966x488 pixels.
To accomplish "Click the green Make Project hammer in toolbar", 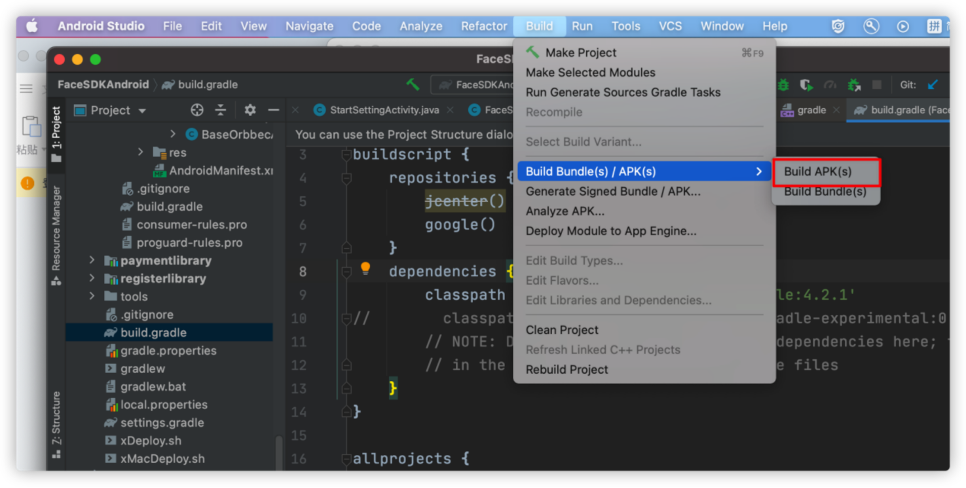I will 413,85.
